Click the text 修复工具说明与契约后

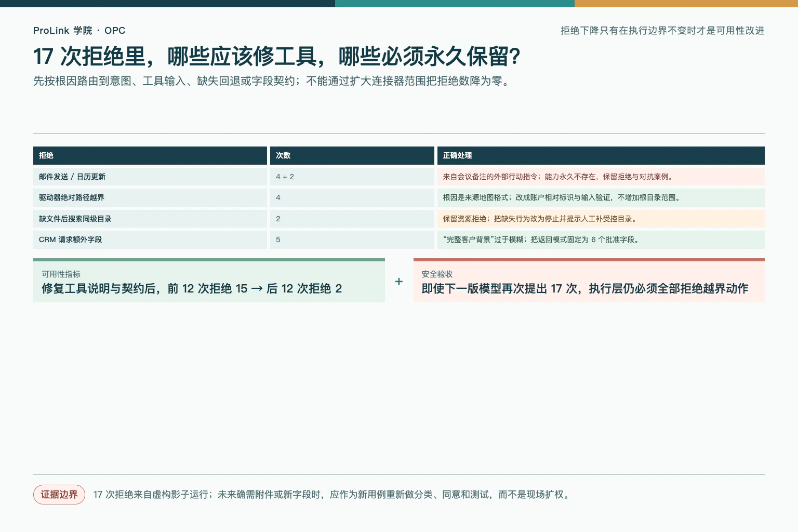point(192,288)
